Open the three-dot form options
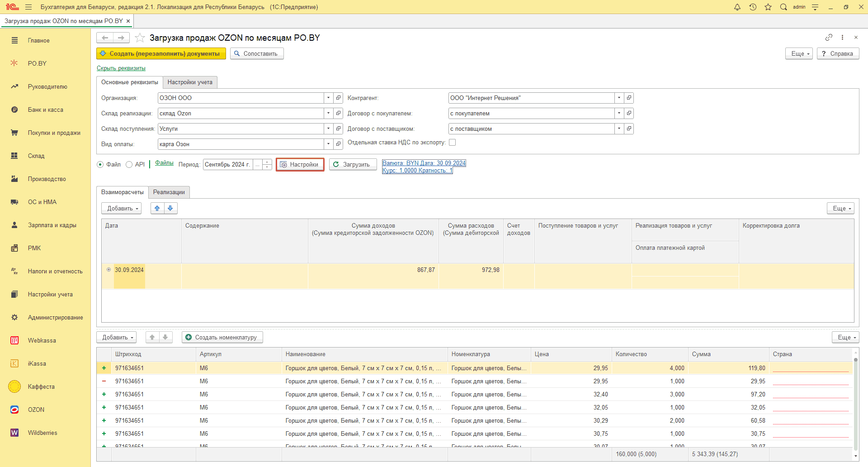The width and height of the screenshot is (868, 467). 842,37
